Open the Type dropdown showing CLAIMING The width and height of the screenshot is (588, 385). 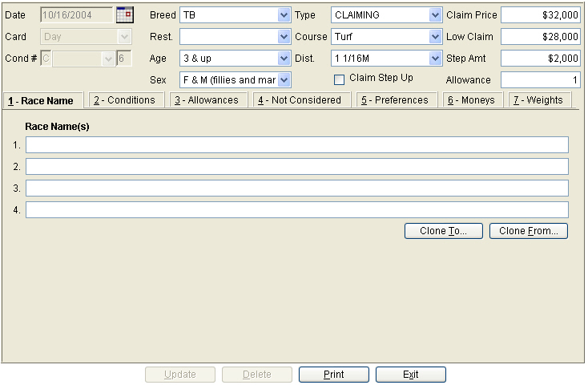[x=435, y=15]
